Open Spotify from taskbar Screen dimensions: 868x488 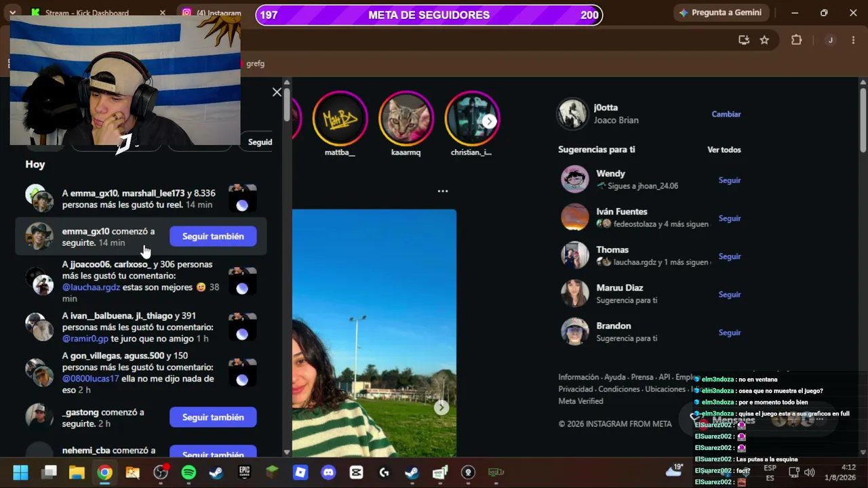(x=189, y=472)
